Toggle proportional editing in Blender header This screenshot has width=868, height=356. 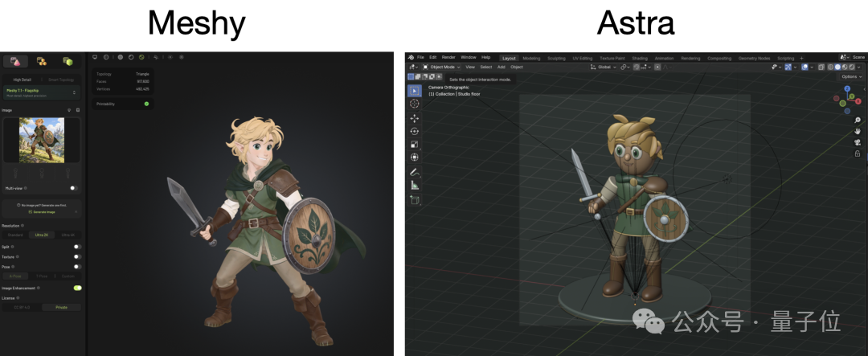(657, 67)
